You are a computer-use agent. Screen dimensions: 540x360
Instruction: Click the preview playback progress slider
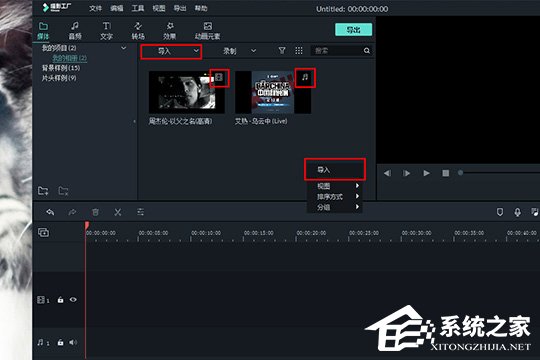[x=499, y=173]
